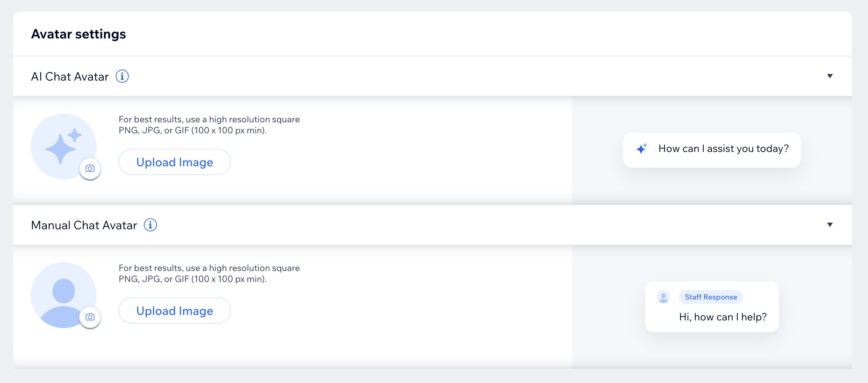868x383 pixels.
Task: Click the 'Hi, how can I help?' preview bubble
Action: pos(723,317)
